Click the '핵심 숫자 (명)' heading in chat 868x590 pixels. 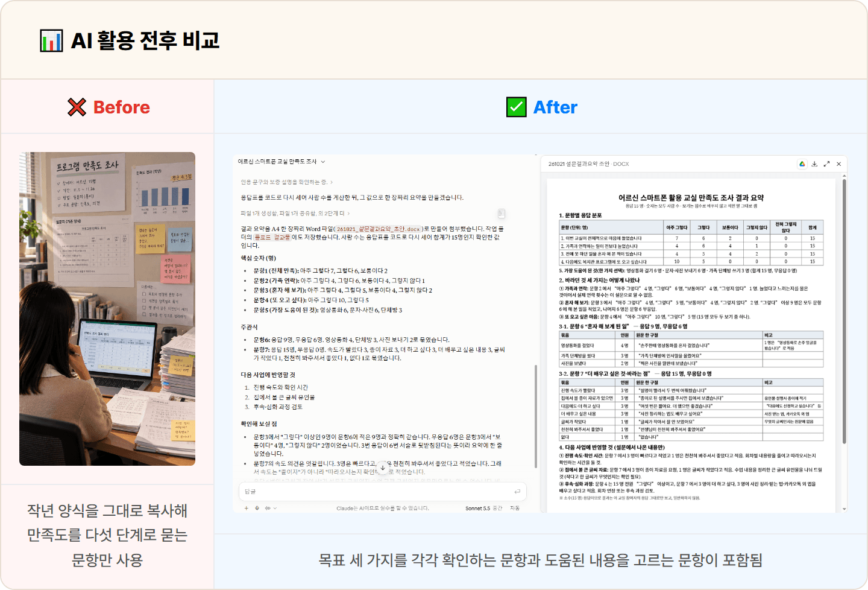(259, 258)
